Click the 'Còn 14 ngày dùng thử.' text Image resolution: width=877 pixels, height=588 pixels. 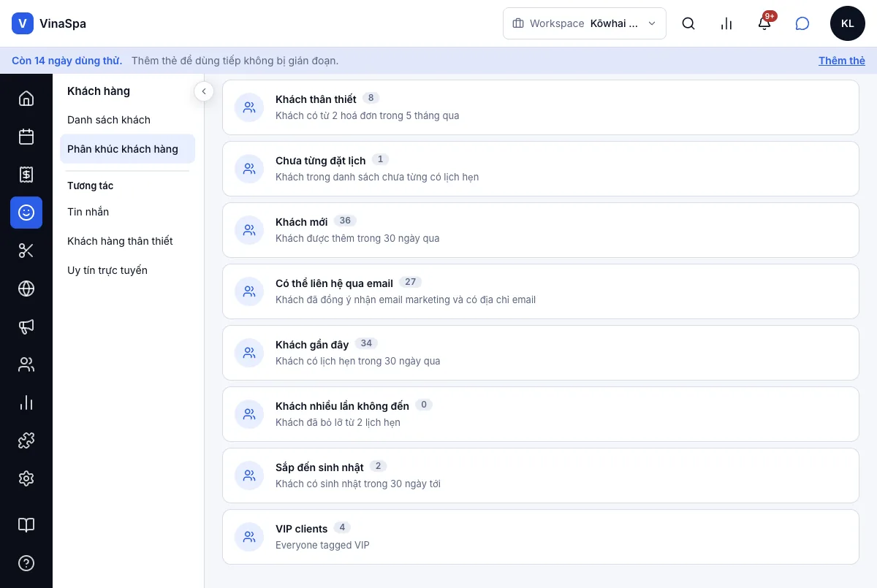coord(67,61)
